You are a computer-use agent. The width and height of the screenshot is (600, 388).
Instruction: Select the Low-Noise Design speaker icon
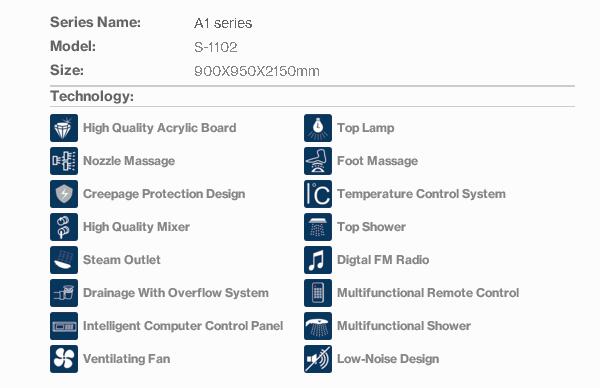tap(318, 359)
